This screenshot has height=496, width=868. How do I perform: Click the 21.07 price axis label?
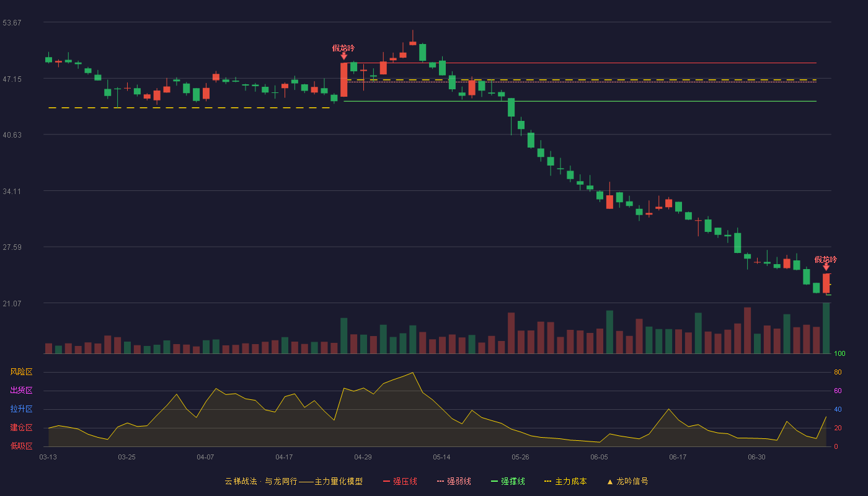tap(12, 304)
